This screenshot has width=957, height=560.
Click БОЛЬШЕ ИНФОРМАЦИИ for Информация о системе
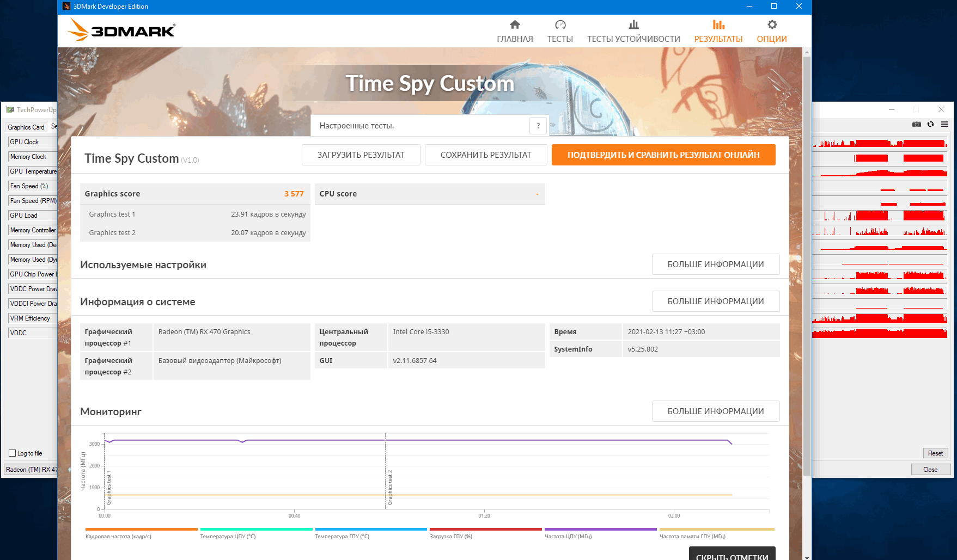tap(716, 301)
